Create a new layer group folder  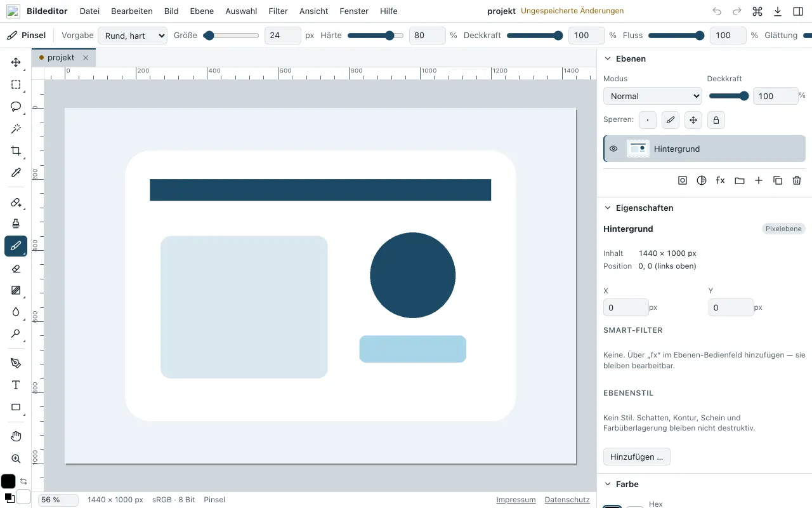click(x=740, y=180)
